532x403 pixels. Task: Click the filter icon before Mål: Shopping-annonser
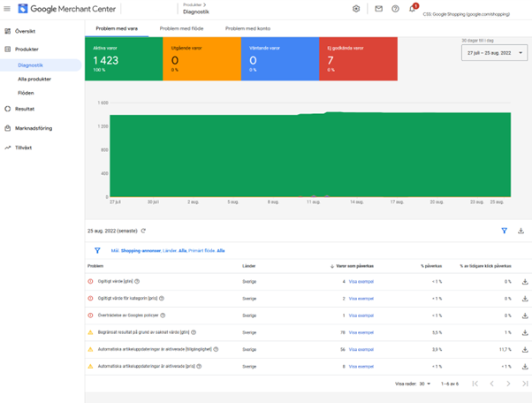tap(97, 251)
